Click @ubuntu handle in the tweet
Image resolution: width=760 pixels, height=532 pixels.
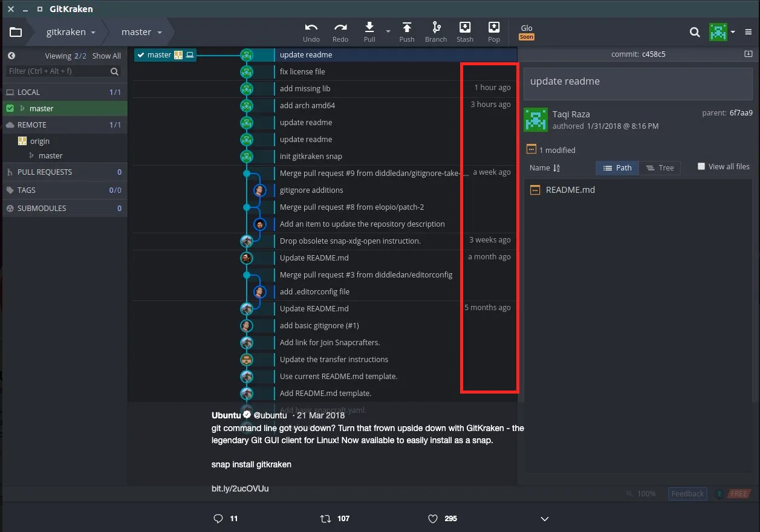click(x=270, y=415)
